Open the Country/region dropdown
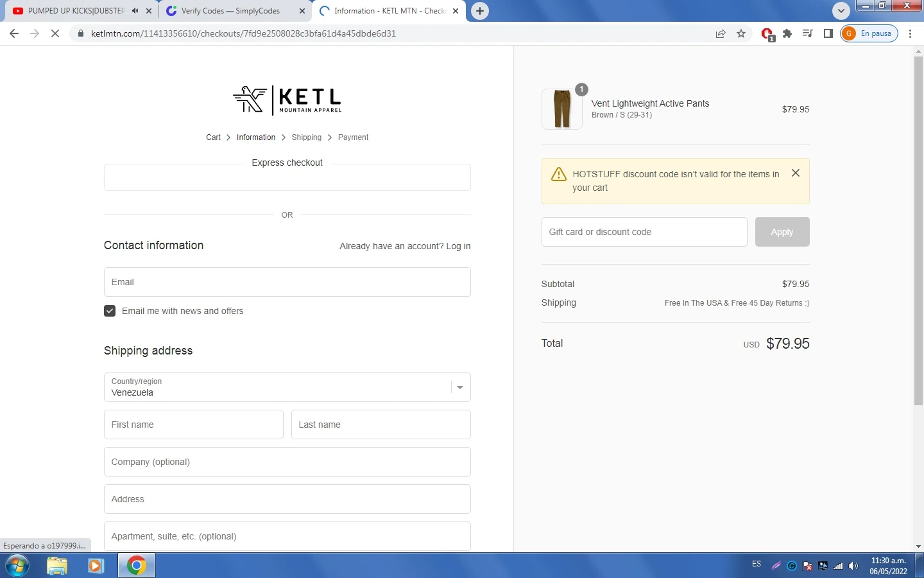924x578 pixels. pos(287,387)
